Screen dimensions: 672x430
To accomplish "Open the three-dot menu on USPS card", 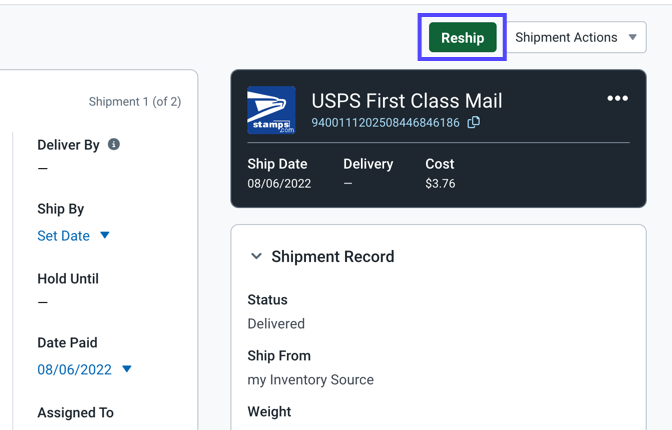I will coord(618,99).
